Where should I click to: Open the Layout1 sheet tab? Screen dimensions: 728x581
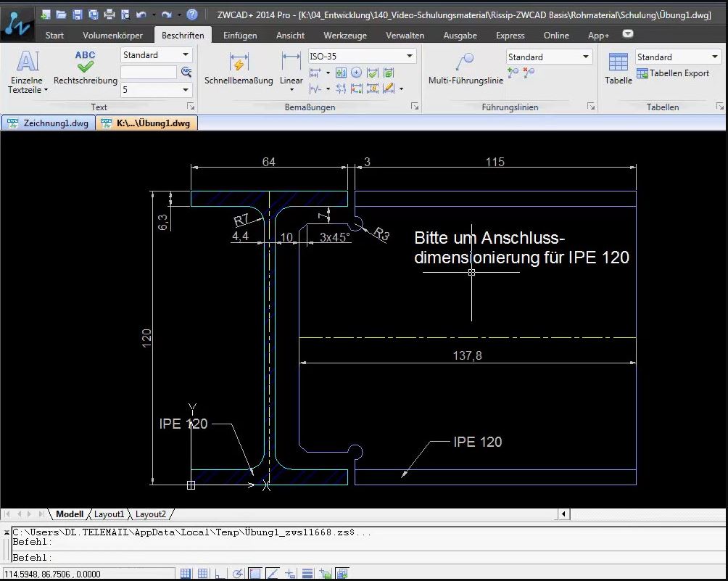(109, 514)
